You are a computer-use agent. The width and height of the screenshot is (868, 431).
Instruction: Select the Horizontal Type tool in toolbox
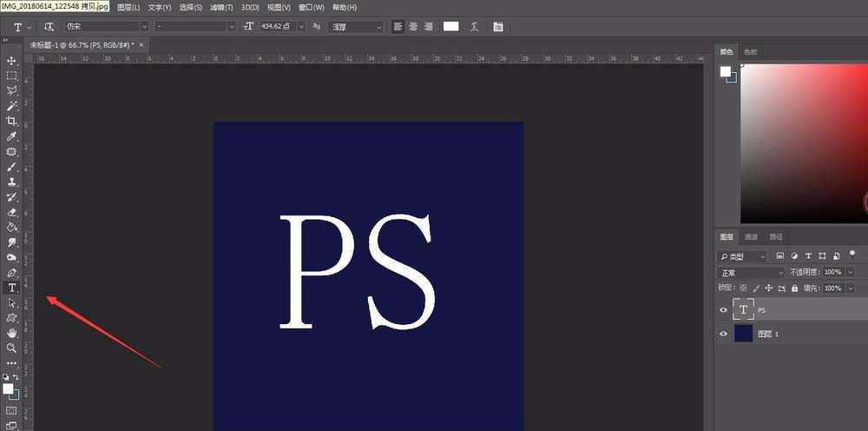point(12,288)
